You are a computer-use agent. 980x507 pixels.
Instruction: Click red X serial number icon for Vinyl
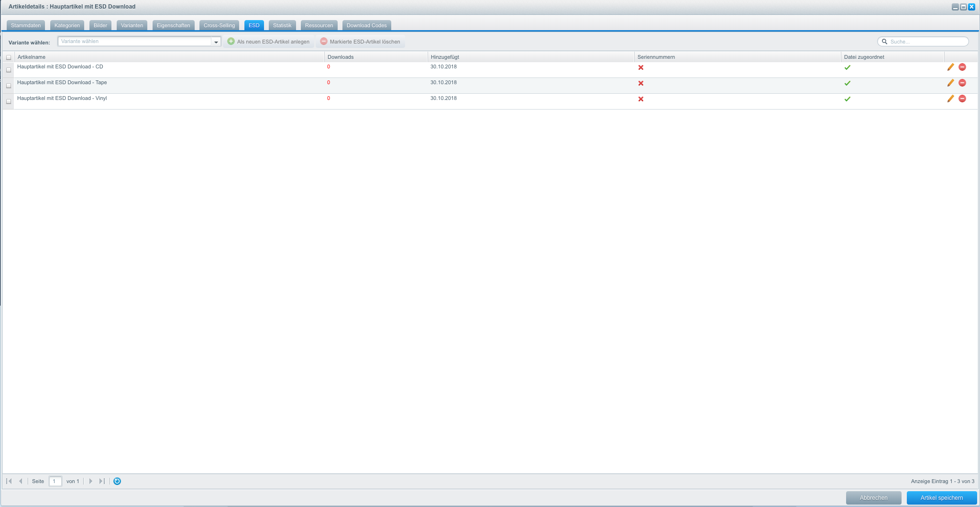[641, 99]
